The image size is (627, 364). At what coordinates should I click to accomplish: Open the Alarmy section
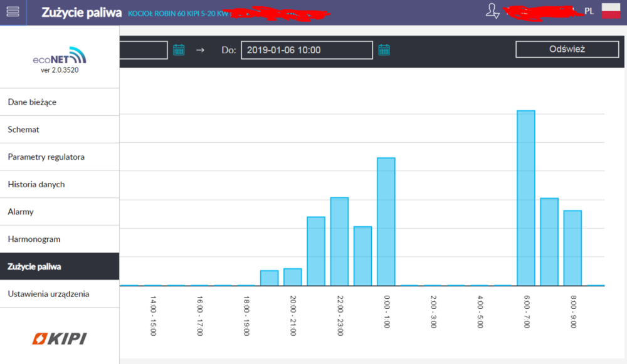(x=60, y=212)
